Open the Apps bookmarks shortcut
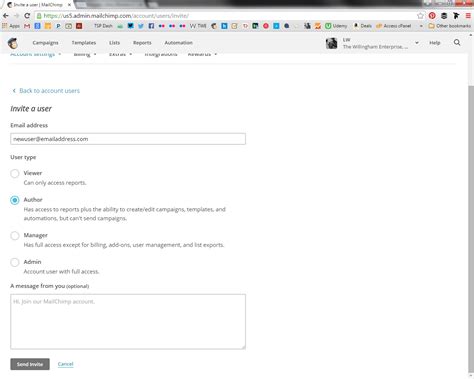 click(11, 26)
